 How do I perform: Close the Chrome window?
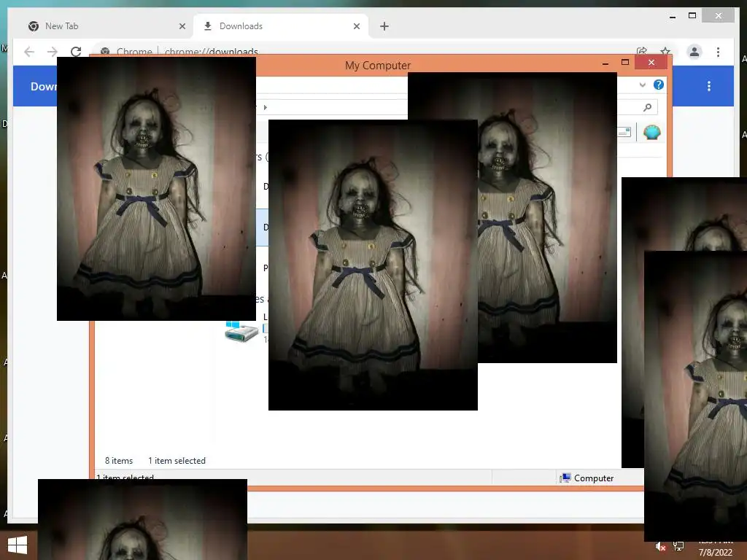(x=718, y=16)
